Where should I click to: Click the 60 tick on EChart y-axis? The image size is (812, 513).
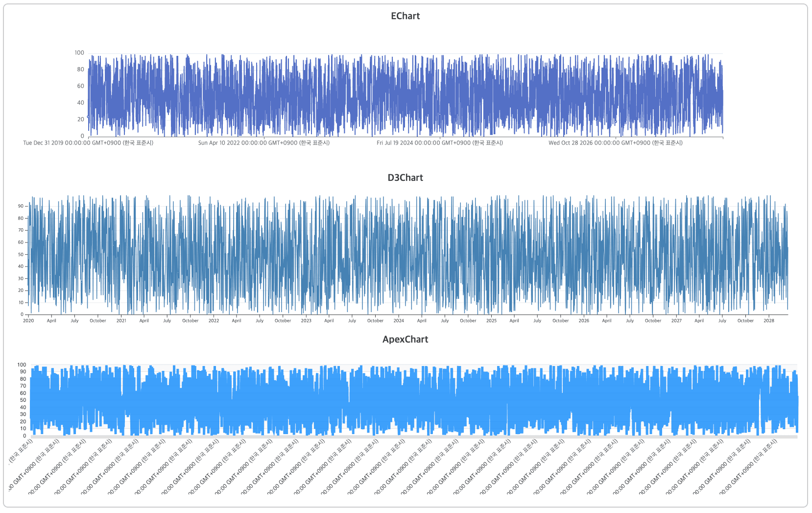click(80, 86)
